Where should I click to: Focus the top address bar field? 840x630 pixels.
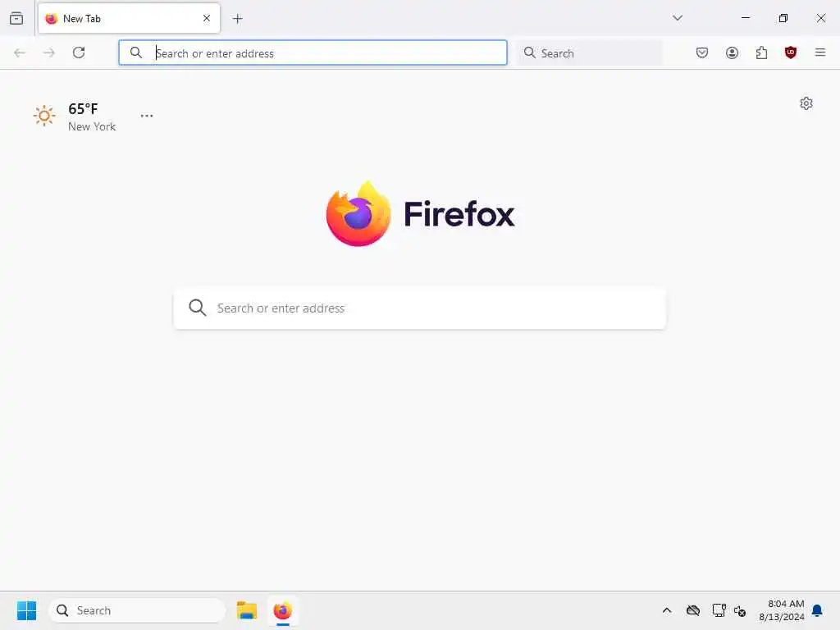313,52
